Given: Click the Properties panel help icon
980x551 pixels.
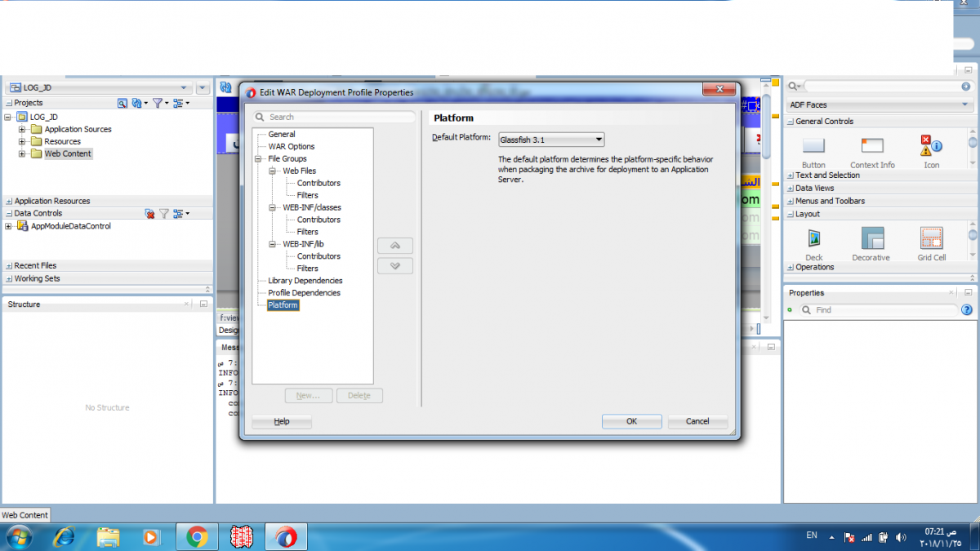Looking at the screenshot, I should pos(967,310).
